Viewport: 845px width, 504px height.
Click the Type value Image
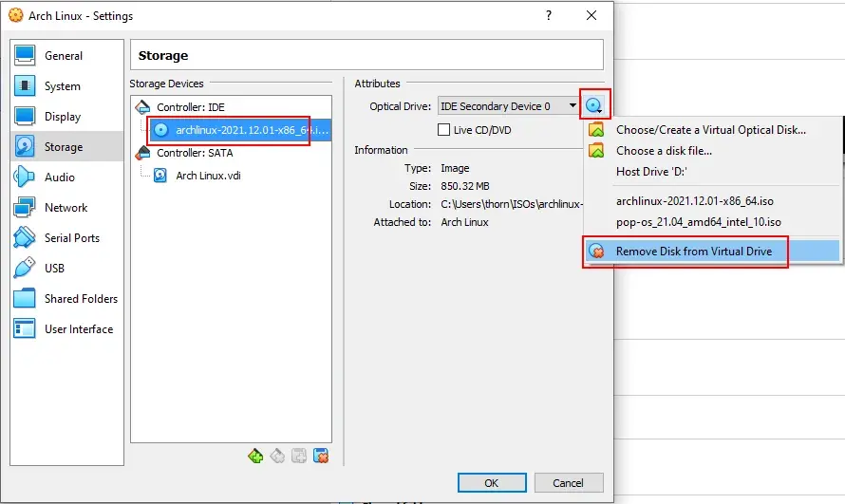tap(455, 168)
